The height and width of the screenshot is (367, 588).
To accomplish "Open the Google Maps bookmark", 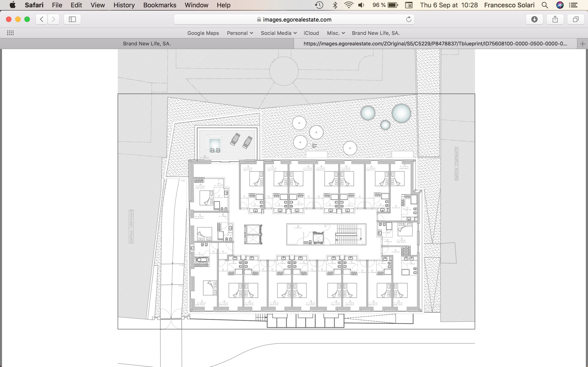I will pyautogui.click(x=203, y=33).
